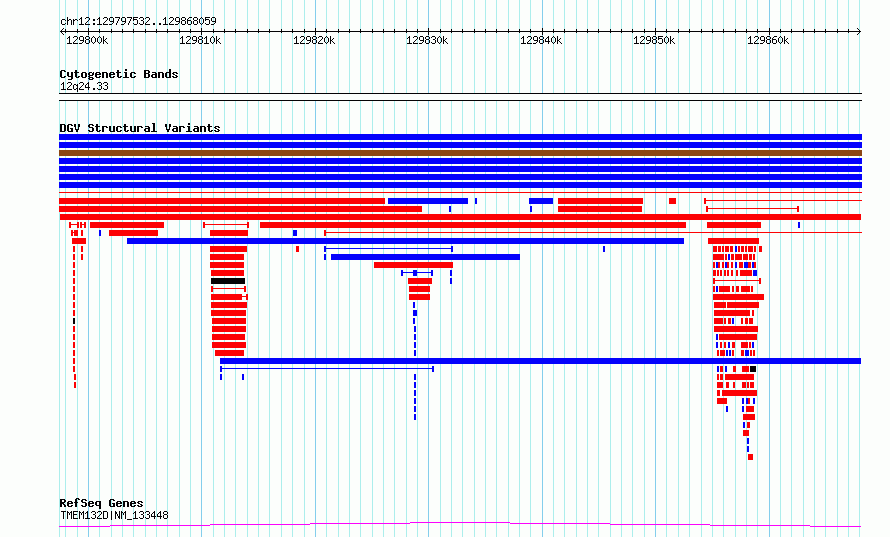Click the TMEM132D|NM_133448 gene label
The width and height of the screenshot is (890, 537).
pyautogui.click(x=114, y=515)
